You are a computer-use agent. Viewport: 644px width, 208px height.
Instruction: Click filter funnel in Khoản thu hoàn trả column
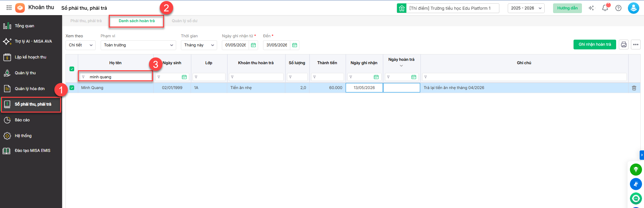pyautogui.click(x=232, y=77)
